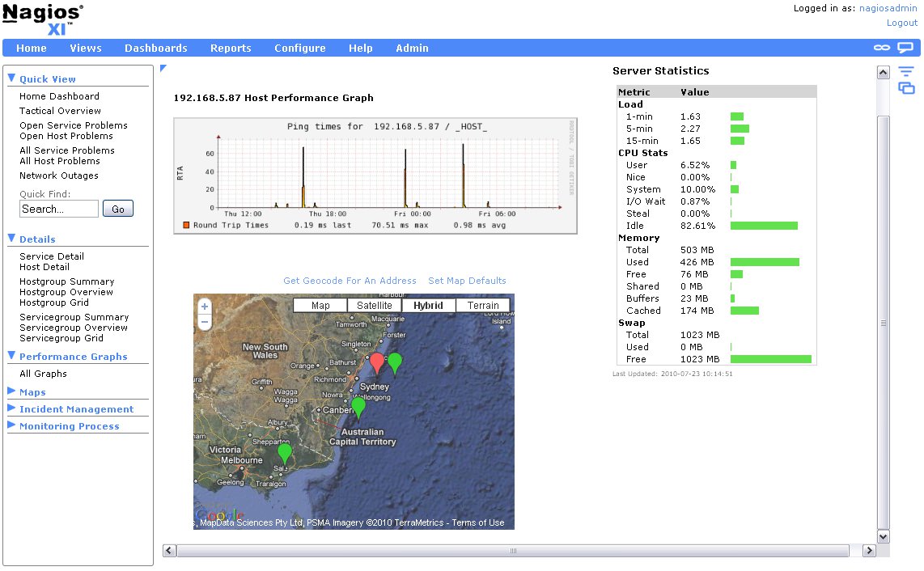Open the Help menu
This screenshot has width=924, height=571.
[x=360, y=49]
